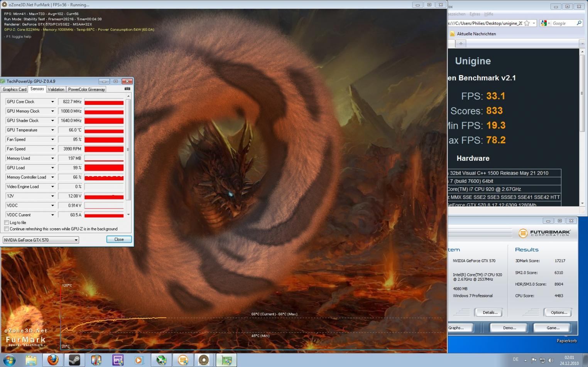588x367 pixels.
Task: Open the NVIDIA GeForce GTX 570 selector
Action: [x=41, y=240]
